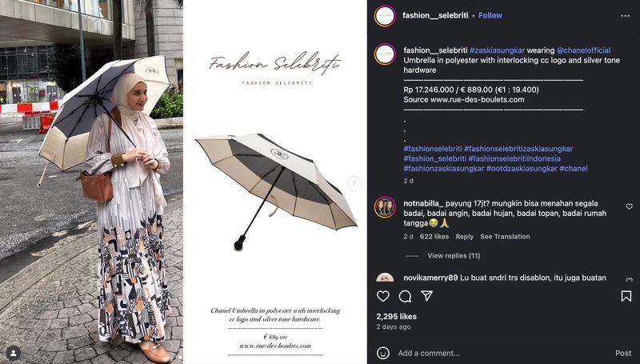Like the post with the heart icon

[383, 296]
